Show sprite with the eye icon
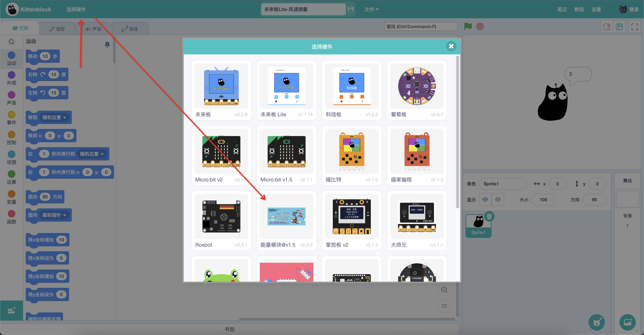 (x=485, y=200)
